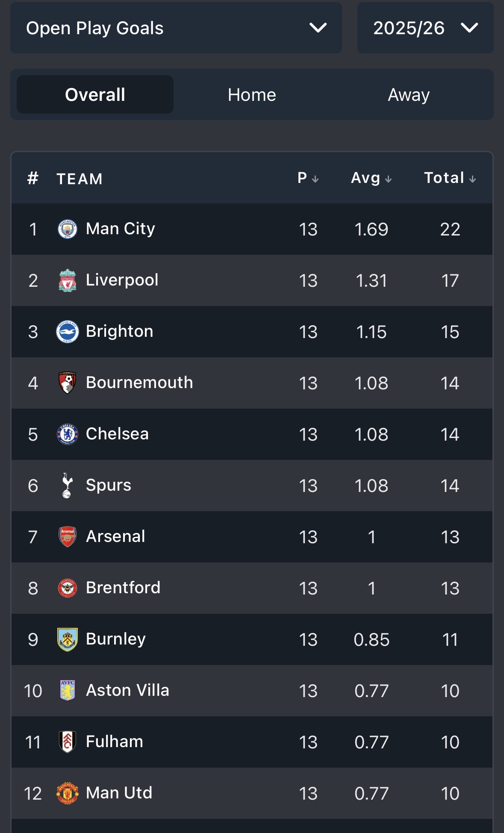Select the Overall tab
504x833 pixels.
point(95,95)
